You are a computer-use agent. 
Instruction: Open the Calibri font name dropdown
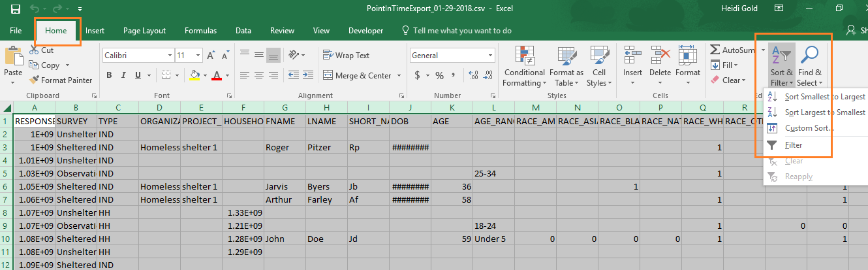click(168, 56)
